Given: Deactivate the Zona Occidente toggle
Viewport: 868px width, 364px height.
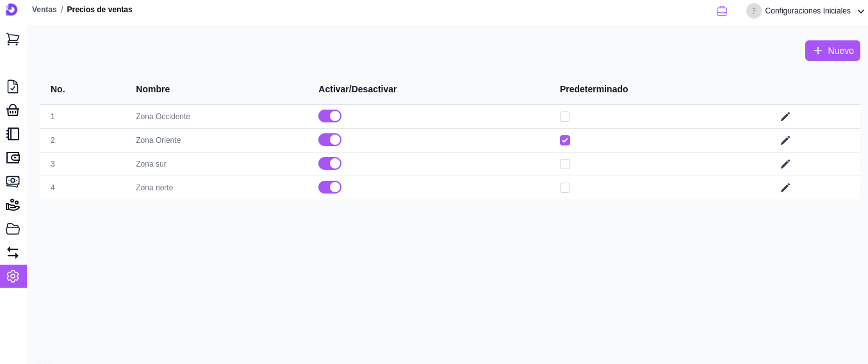Looking at the screenshot, I should [x=330, y=116].
